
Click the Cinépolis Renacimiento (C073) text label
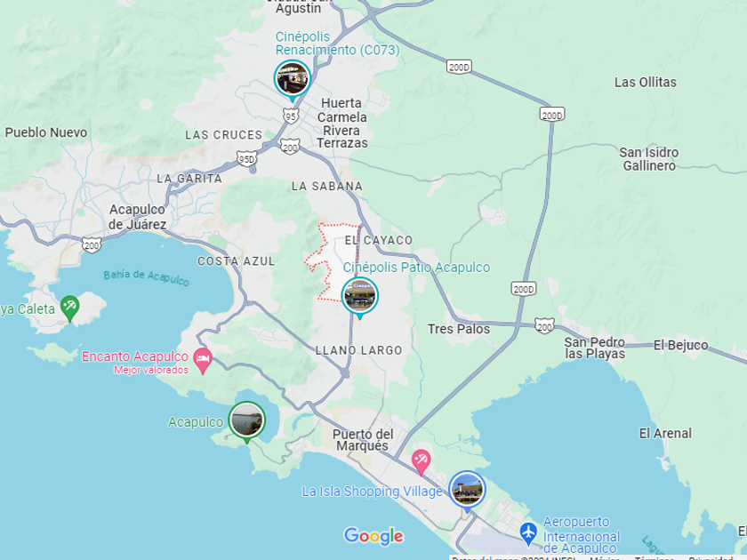click(x=337, y=44)
